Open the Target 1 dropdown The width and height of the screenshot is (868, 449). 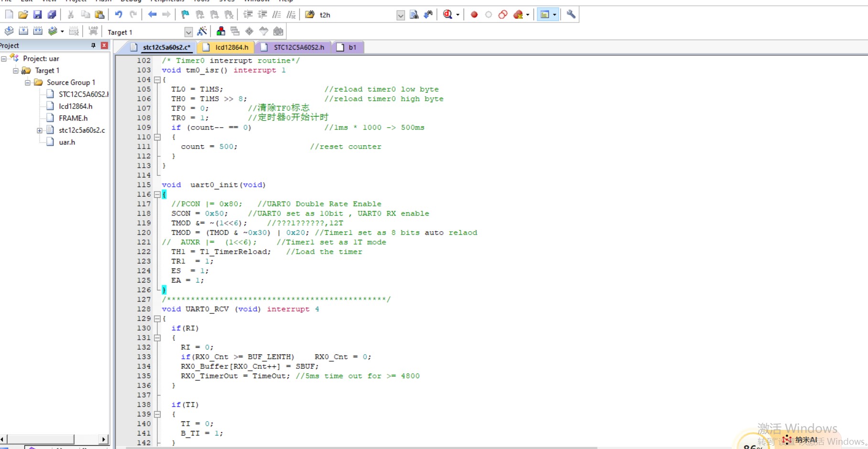(188, 32)
